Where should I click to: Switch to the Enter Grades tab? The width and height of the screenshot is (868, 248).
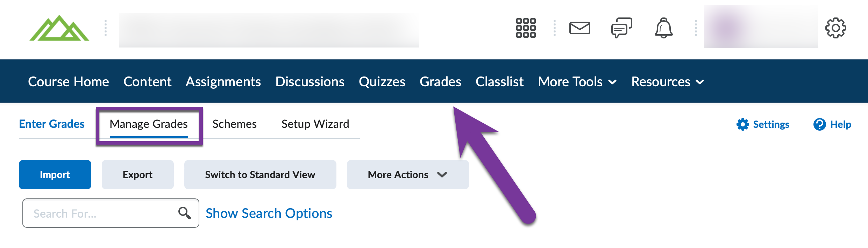click(51, 124)
